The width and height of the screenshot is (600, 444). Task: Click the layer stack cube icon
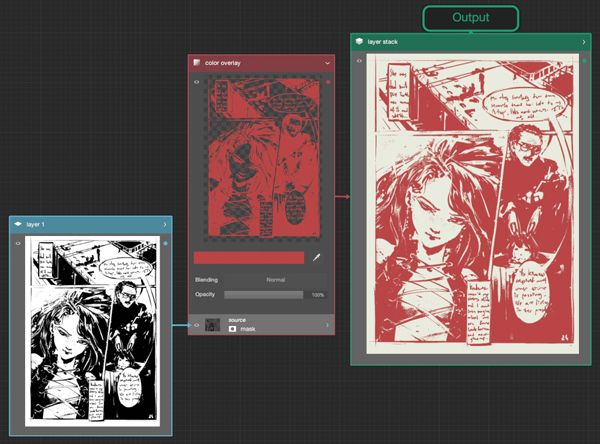click(359, 41)
